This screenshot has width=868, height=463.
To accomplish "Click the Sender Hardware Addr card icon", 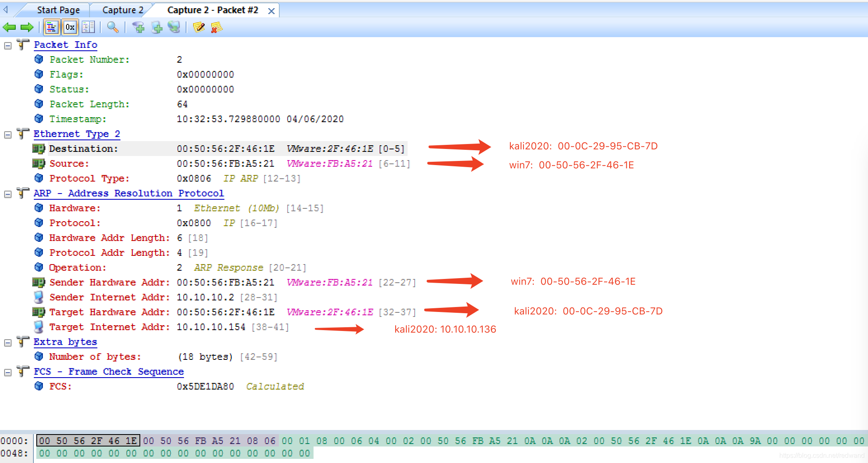I will tap(38, 282).
